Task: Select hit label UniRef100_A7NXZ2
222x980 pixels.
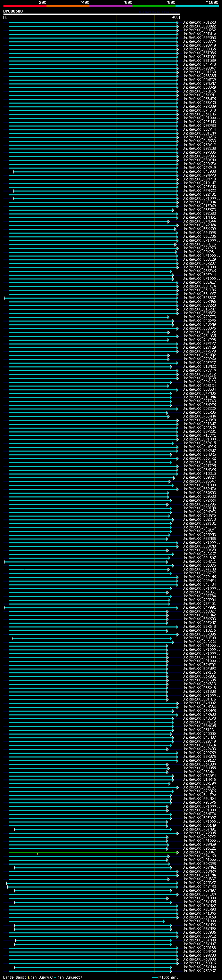Action: coord(199,191)
